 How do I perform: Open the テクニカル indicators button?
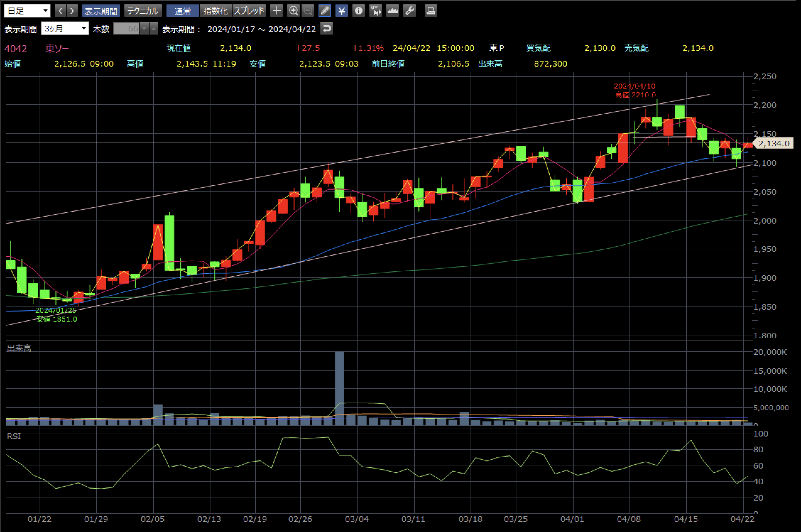pos(143,11)
